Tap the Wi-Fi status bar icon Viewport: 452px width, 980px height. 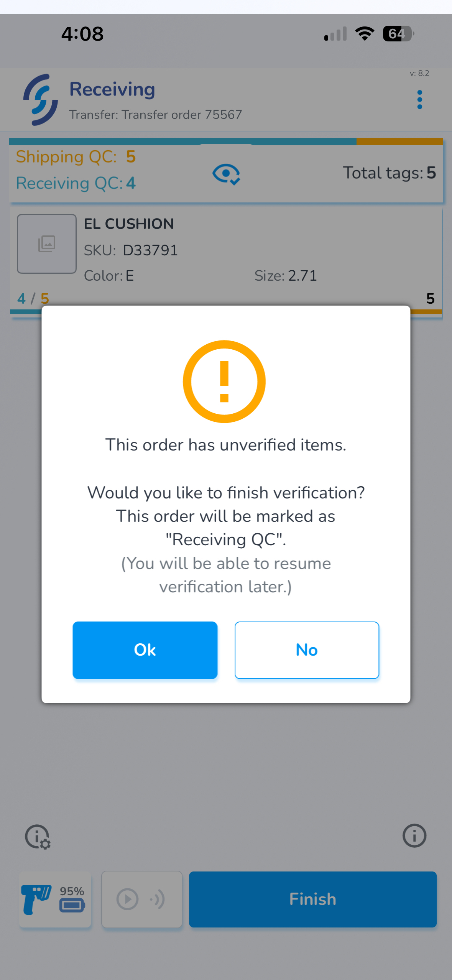click(x=365, y=34)
